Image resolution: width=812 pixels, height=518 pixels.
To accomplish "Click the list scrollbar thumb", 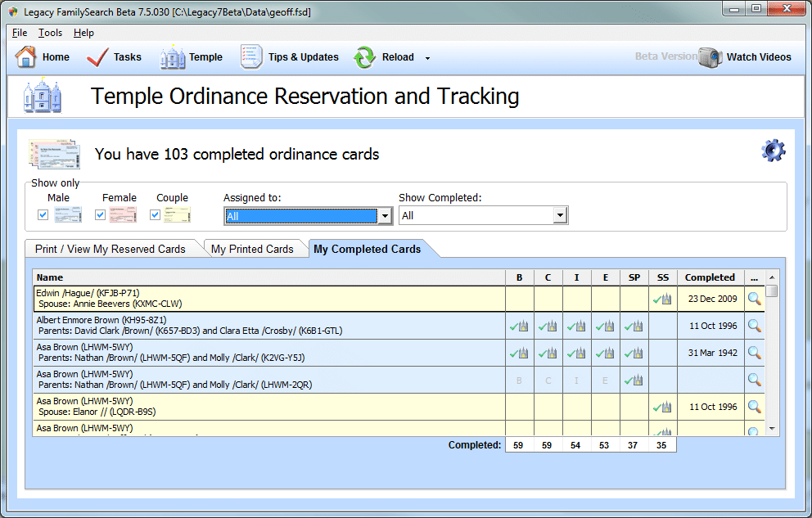I will pyautogui.click(x=772, y=291).
